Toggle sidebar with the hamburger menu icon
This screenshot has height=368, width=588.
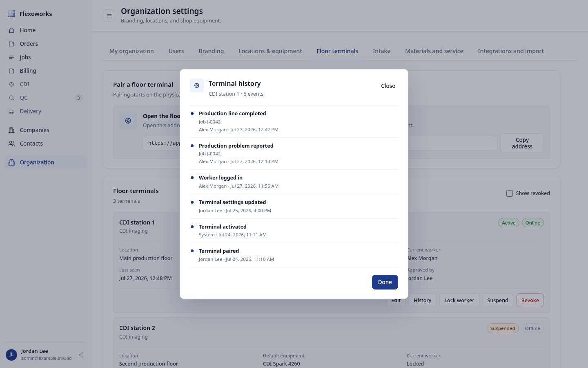pyautogui.click(x=109, y=16)
